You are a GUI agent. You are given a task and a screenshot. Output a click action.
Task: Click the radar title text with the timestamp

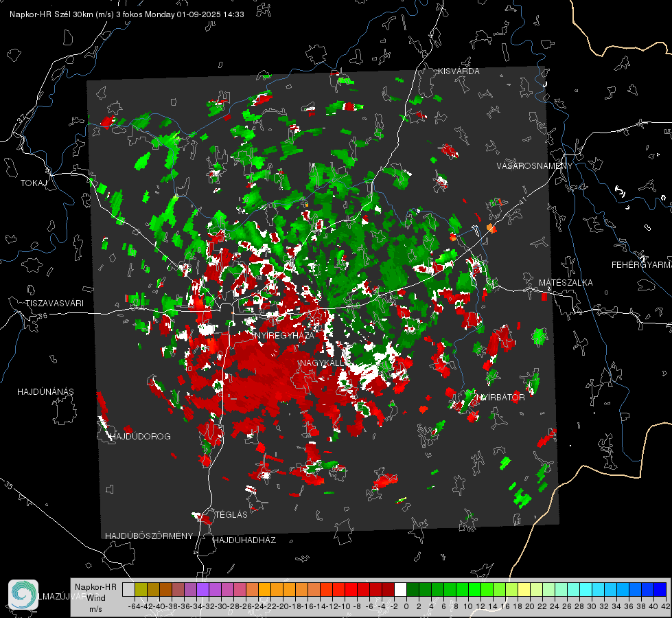click(127, 14)
